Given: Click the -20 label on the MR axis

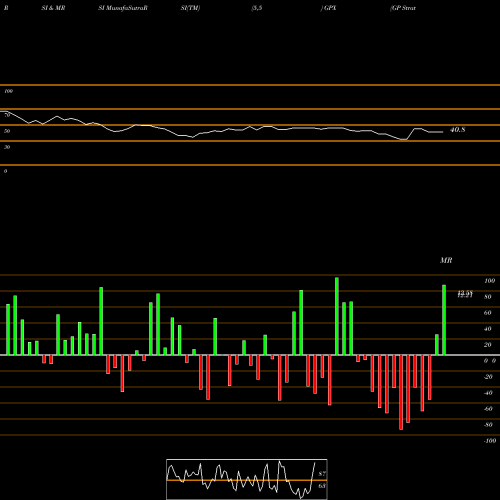Looking at the screenshot, I should point(488,377).
